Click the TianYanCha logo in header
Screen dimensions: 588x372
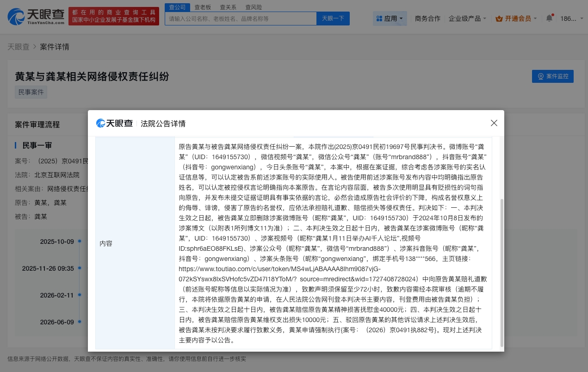[36, 16]
